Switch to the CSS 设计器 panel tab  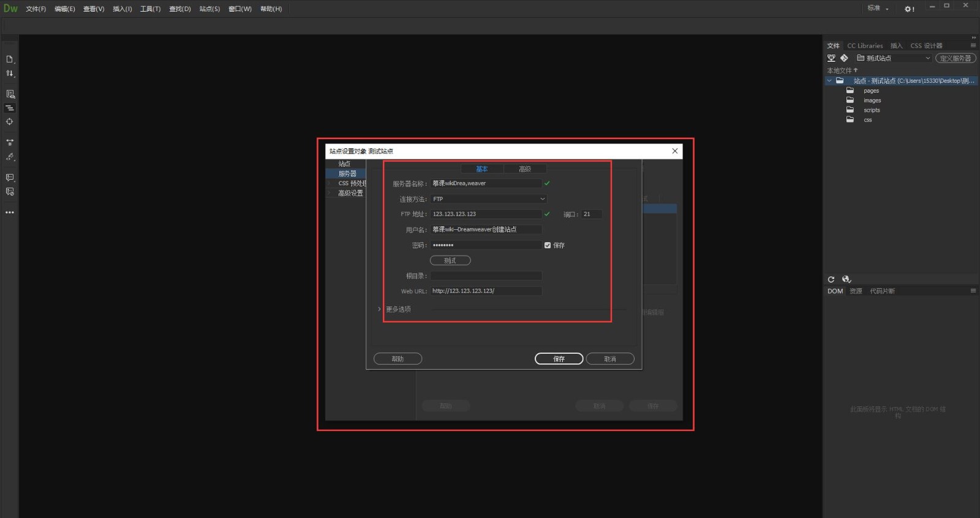coord(926,45)
